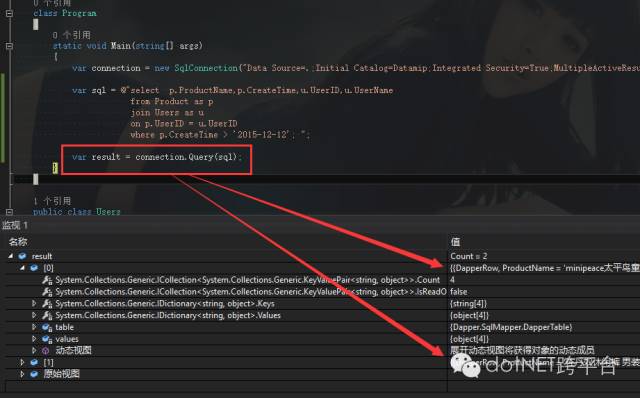This screenshot has height=398, width=640.
Task: Collapse the [0] row in watch
Action: click(x=22, y=268)
